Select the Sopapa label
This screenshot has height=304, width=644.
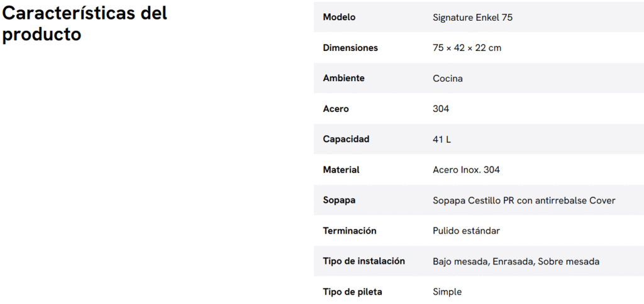(339, 200)
